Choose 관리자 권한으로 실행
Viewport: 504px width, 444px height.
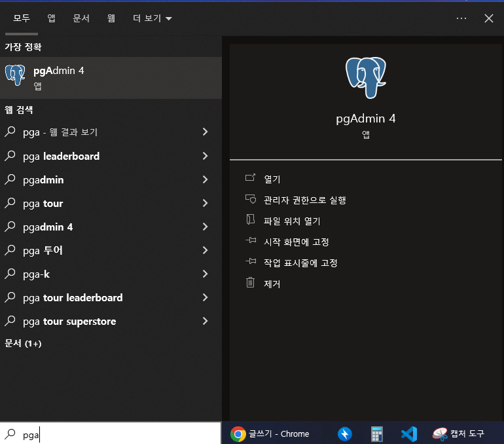point(305,200)
